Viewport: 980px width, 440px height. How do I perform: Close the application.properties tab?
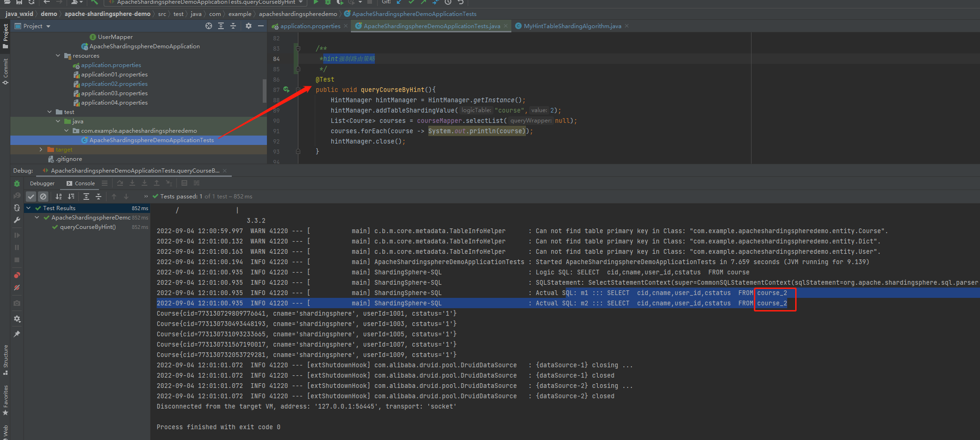346,26
